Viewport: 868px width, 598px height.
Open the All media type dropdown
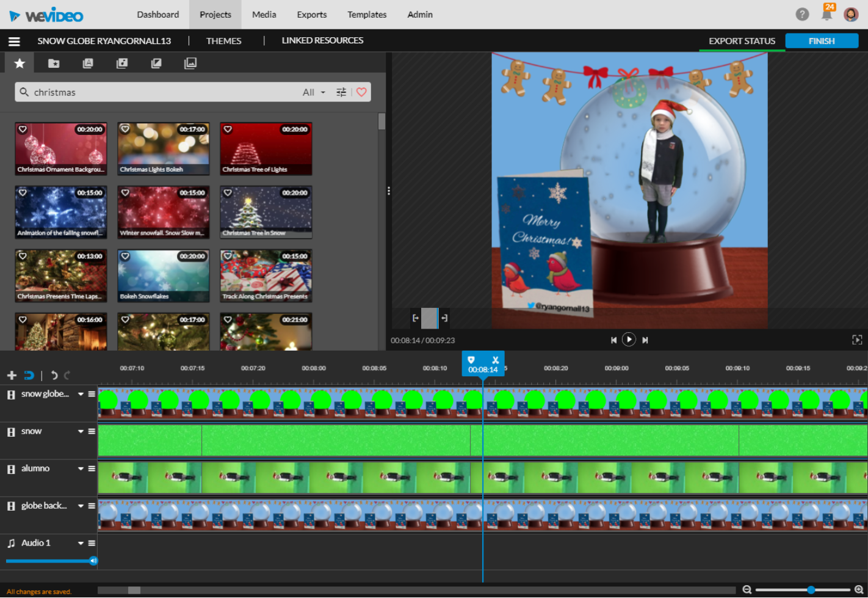[x=314, y=92]
